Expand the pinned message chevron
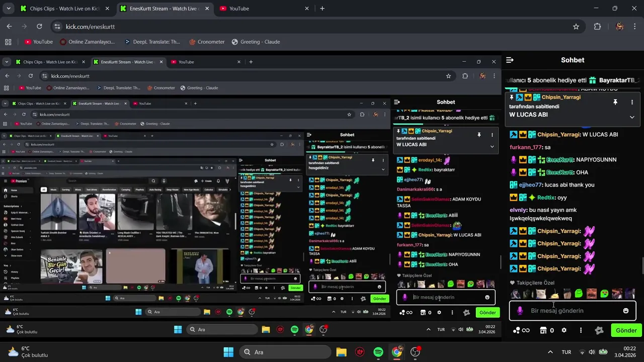The width and height of the screenshot is (644, 362). click(632, 117)
